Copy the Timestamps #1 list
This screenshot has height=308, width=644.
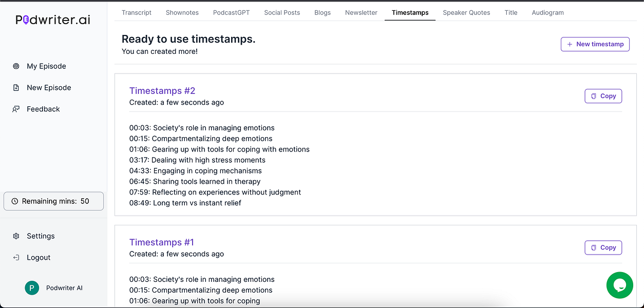(x=603, y=247)
